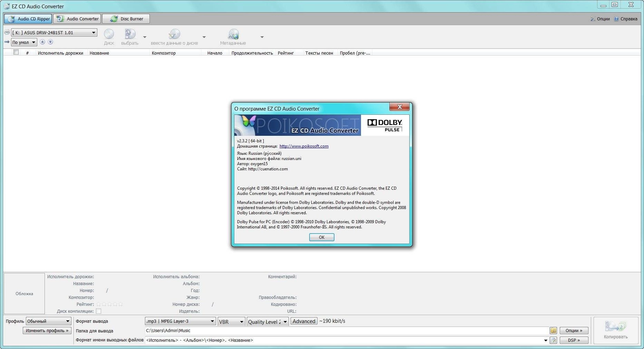The width and height of the screenshot is (644, 349).
Task: Open the .mp3 | MPEG Layer-3 format dropdown
Action: click(x=180, y=321)
